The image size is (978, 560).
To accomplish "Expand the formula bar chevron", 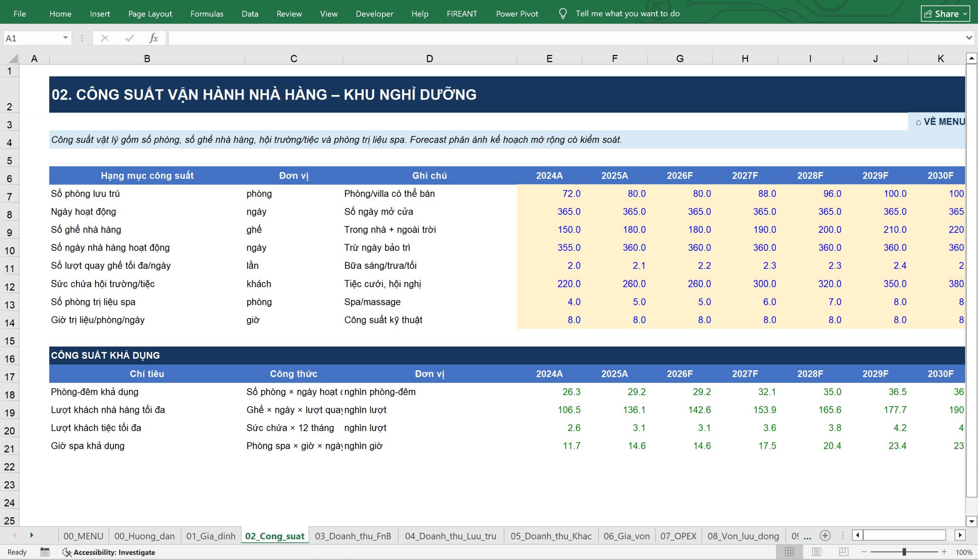I will 969,38.
